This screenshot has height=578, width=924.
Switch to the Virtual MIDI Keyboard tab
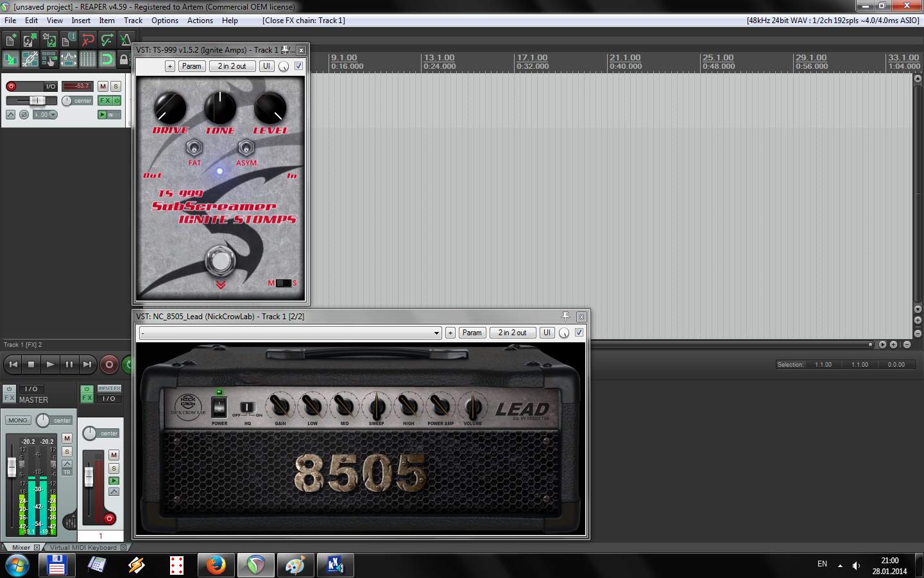(83, 548)
